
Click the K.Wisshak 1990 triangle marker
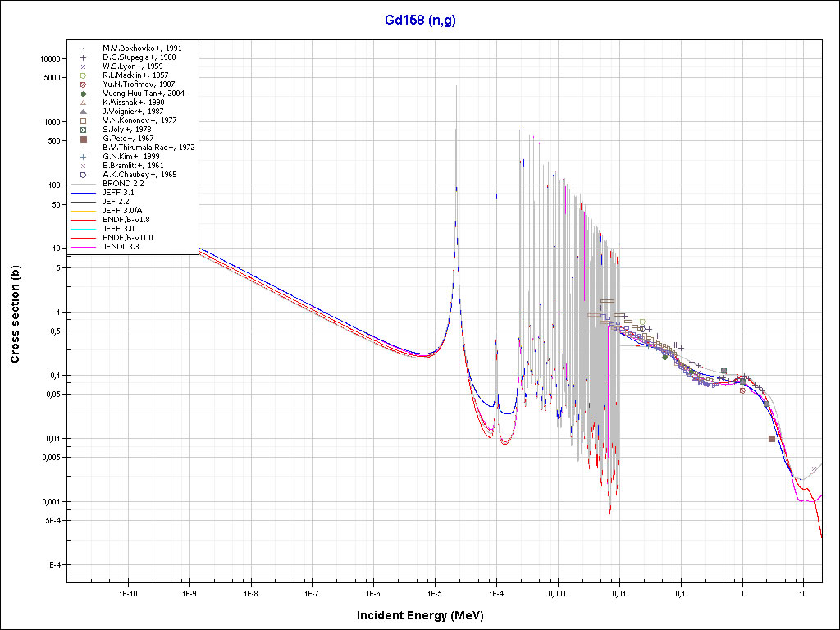pos(84,103)
